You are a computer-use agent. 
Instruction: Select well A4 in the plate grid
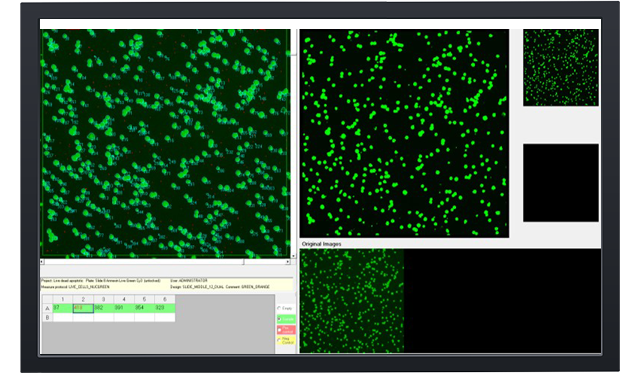point(124,308)
